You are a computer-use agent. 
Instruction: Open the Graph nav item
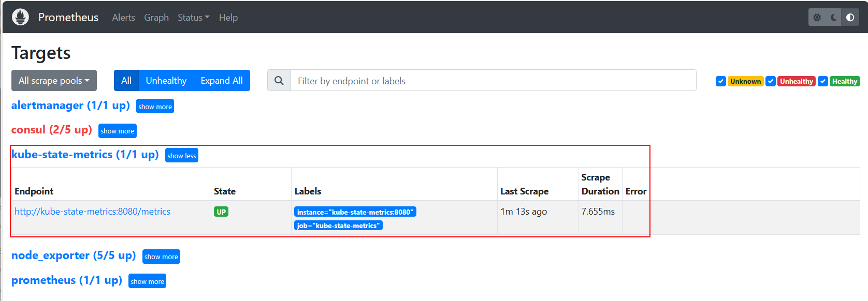coord(156,18)
